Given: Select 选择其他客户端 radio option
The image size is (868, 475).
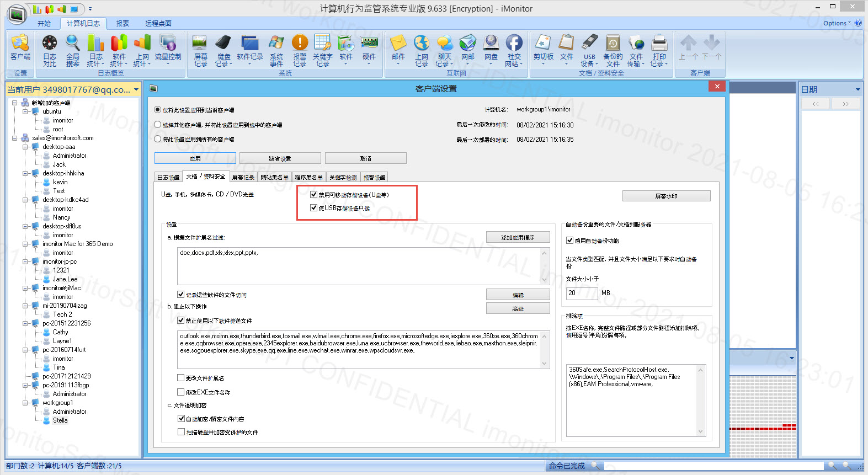Looking at the screenshot, I should click(158, 125).
